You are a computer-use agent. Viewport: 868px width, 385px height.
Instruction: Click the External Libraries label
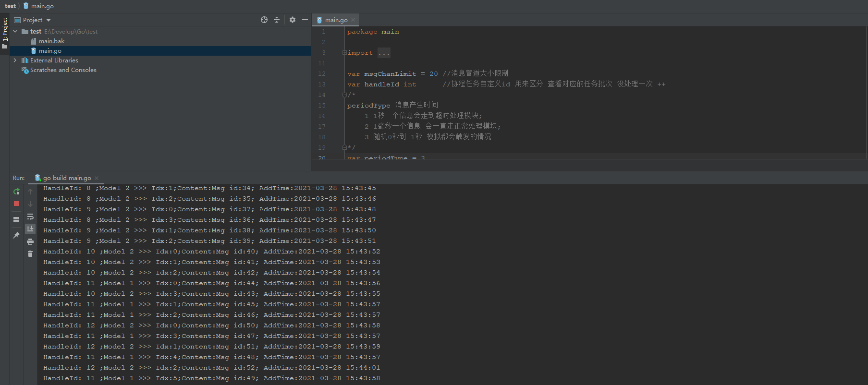pyautogui.click(x=54, y=60)
